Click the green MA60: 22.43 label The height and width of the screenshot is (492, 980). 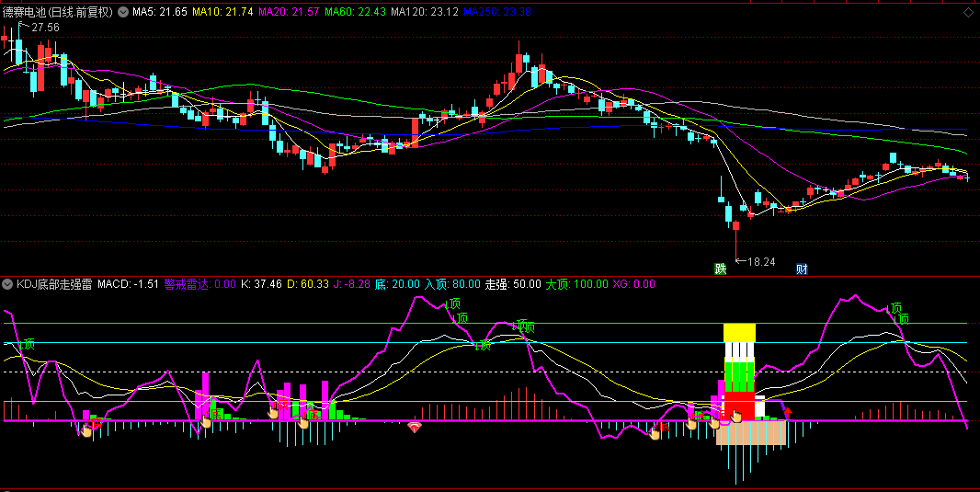pos(355,12)
